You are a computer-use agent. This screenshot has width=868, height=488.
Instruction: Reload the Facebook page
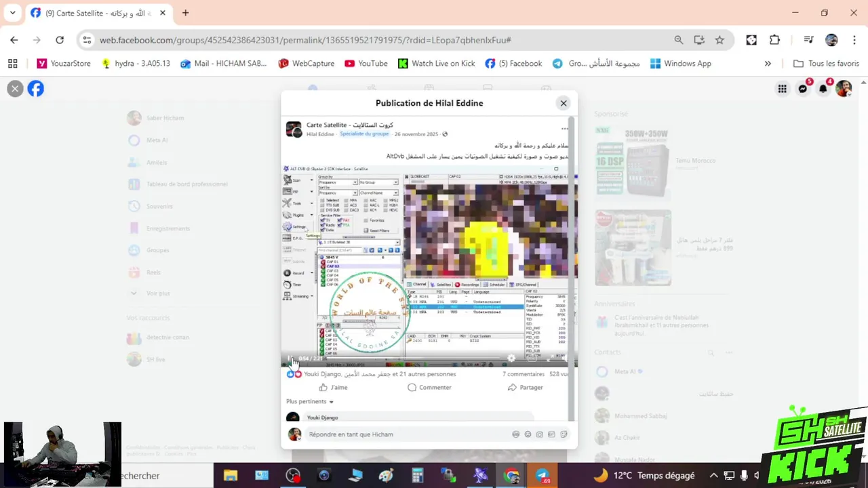[x=60, y=40]
